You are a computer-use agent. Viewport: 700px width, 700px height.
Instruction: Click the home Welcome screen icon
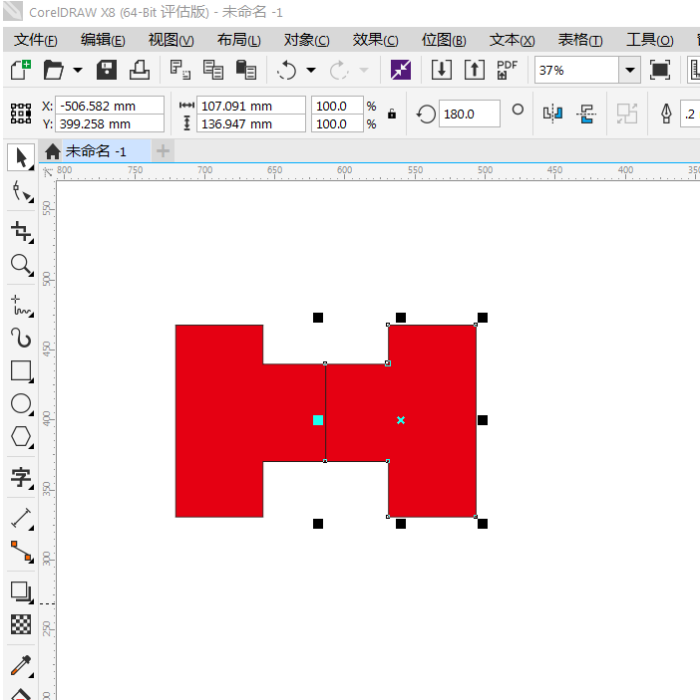click(53, 151)
